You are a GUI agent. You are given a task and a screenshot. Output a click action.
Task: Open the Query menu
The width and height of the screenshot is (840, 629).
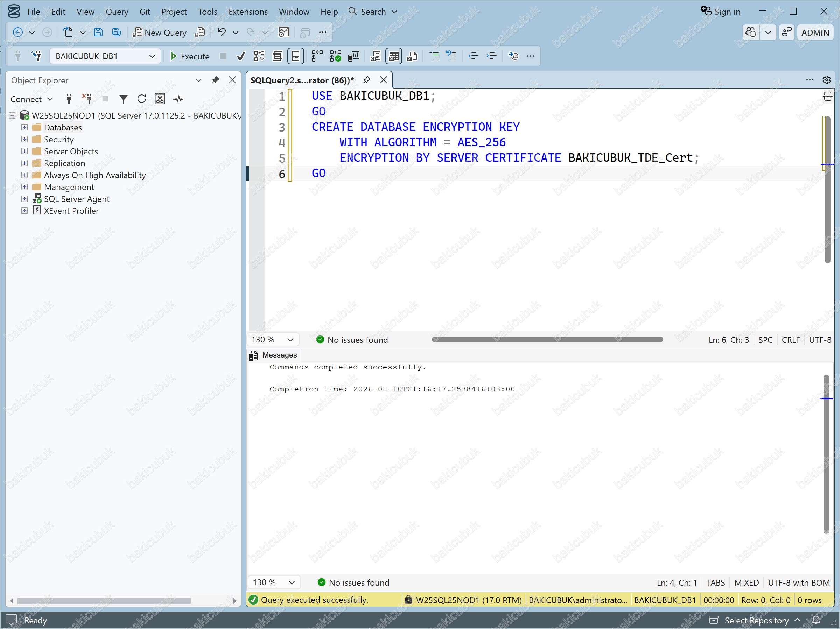point(117,12)
